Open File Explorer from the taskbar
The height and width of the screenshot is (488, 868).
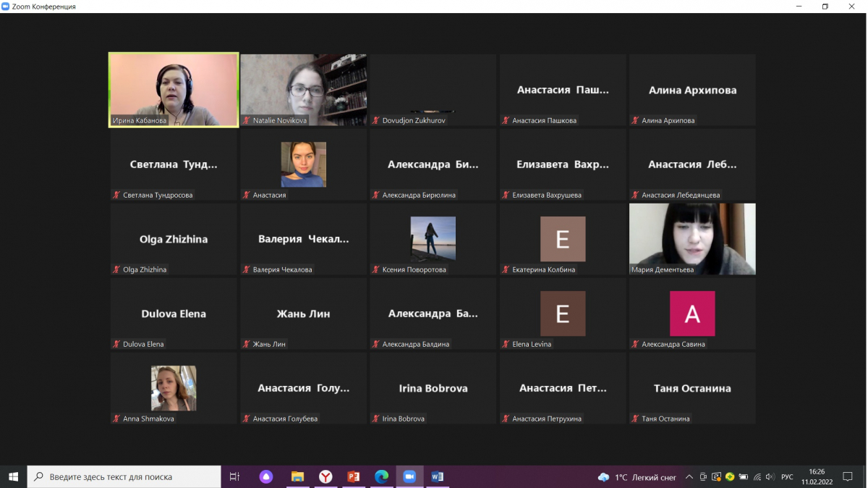tap(297, 476)
